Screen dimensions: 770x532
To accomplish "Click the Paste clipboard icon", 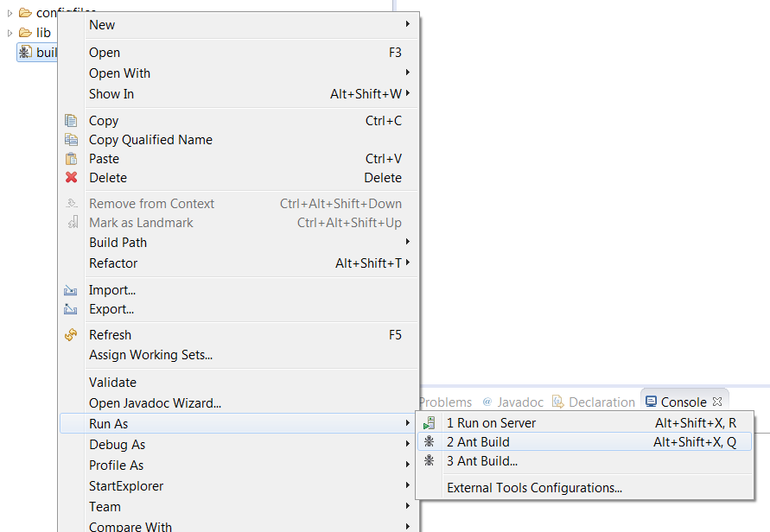I will coord(72,159).
